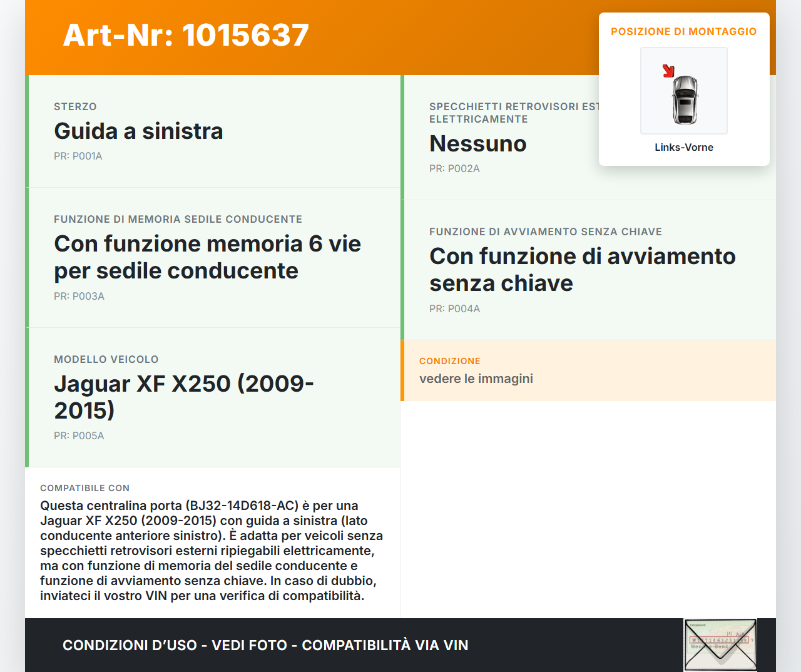The image size is (801, 672).
Task: Select the POSIZIONE DI MONTAGGIO title
Action: 683,31
